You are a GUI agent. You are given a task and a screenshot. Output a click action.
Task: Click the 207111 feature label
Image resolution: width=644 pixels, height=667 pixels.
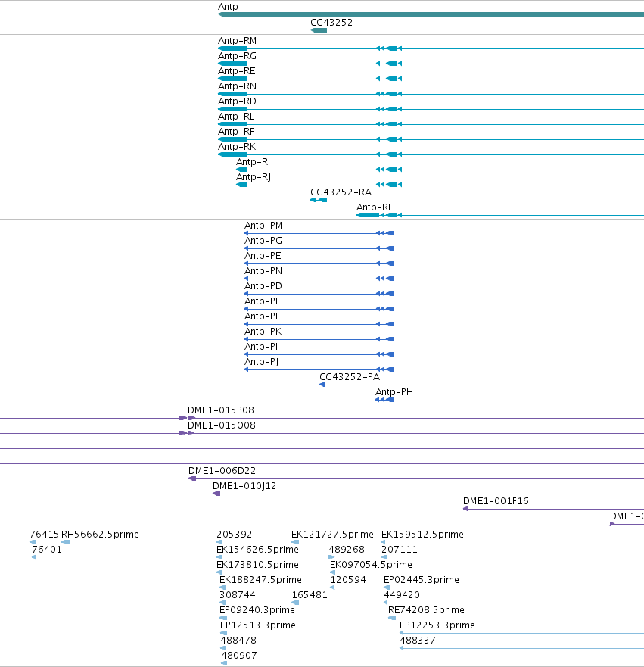(x=400, y=550)
